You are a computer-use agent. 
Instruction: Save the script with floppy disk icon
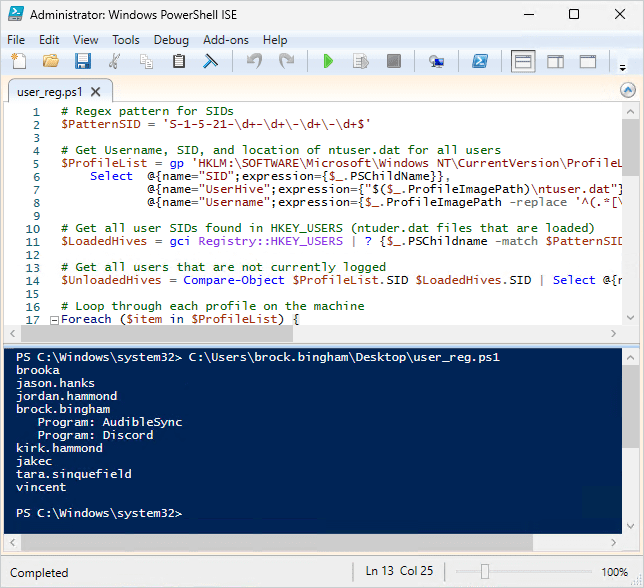click(x=83, y=61)
